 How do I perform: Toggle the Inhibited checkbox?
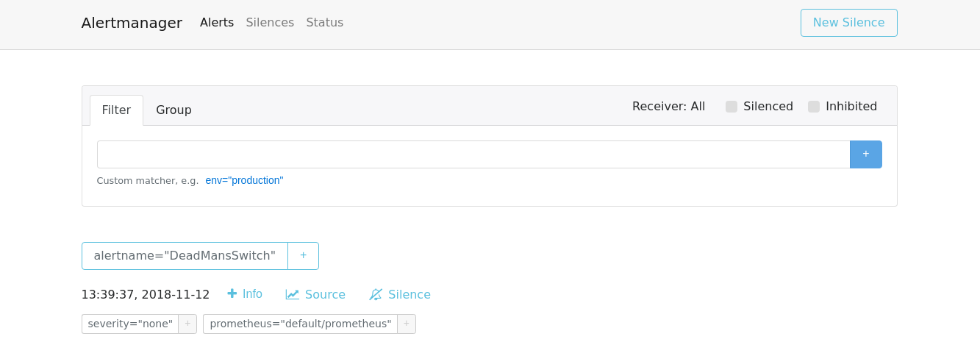(x=814, y=107)
